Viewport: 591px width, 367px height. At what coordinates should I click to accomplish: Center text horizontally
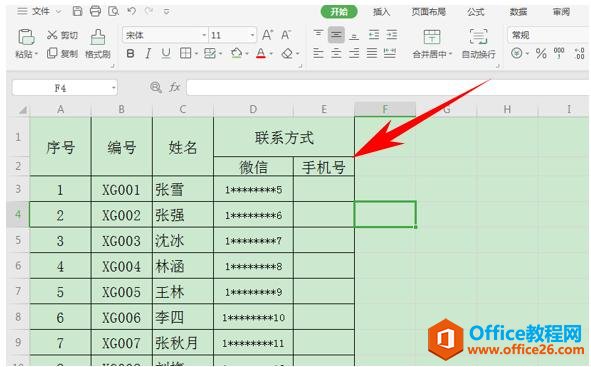pyautogui.click(x=336, y=53)
